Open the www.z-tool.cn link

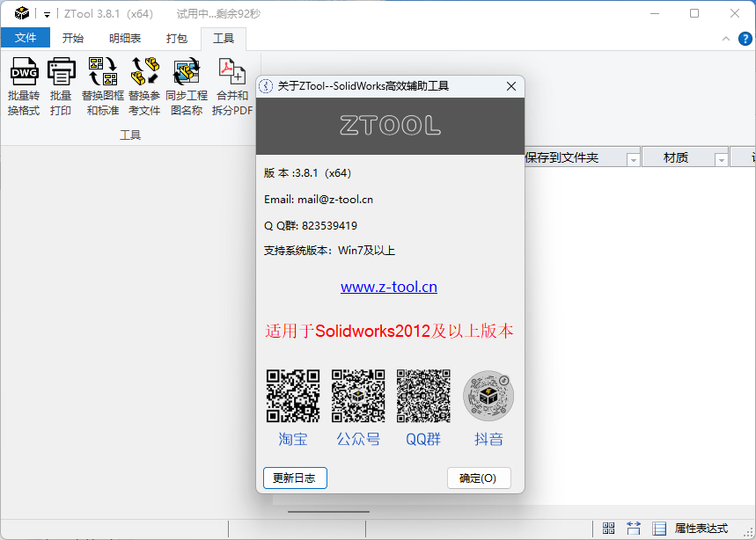[x=388, y=287]
